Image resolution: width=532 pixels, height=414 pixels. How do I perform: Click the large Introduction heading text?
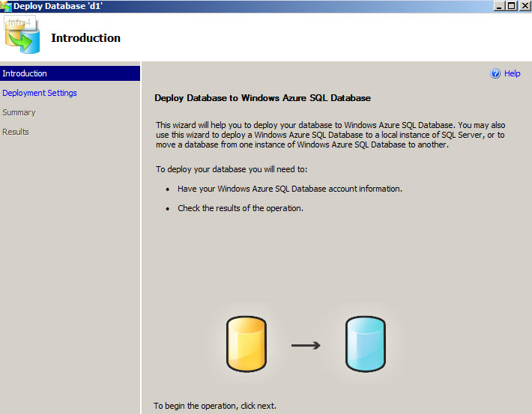click(86, 37)
